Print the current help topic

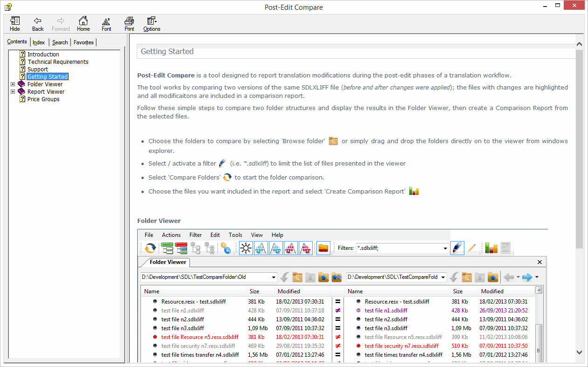[x=129, y=24]
